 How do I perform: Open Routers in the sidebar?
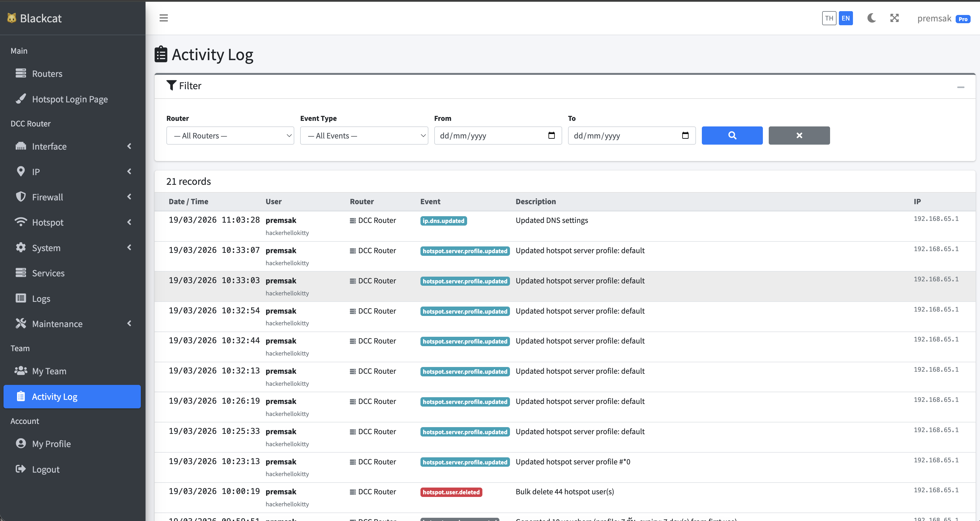pos(47,73)
